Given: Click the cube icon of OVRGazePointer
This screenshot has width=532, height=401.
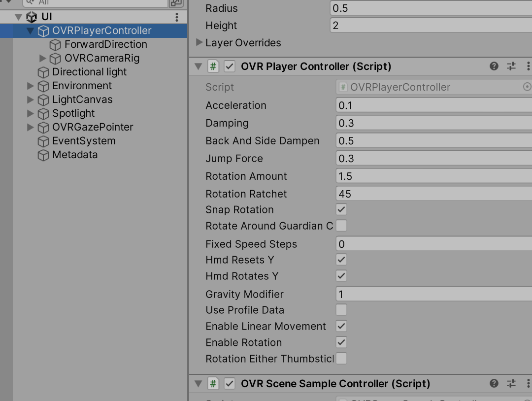Looking at the screenshot, I should [43, 128].
